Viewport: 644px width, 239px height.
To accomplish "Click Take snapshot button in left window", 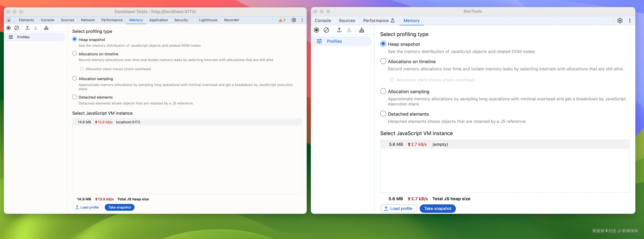I will point(120,207).
